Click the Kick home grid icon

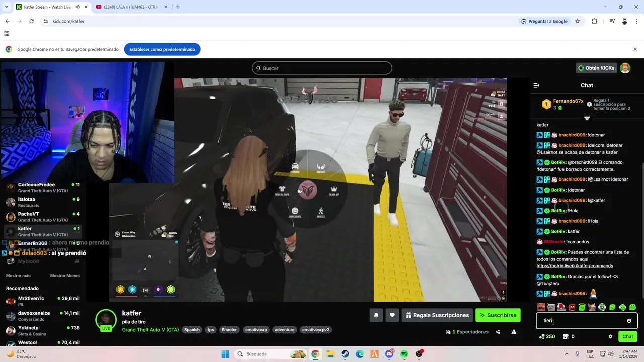tap(7, 34)
